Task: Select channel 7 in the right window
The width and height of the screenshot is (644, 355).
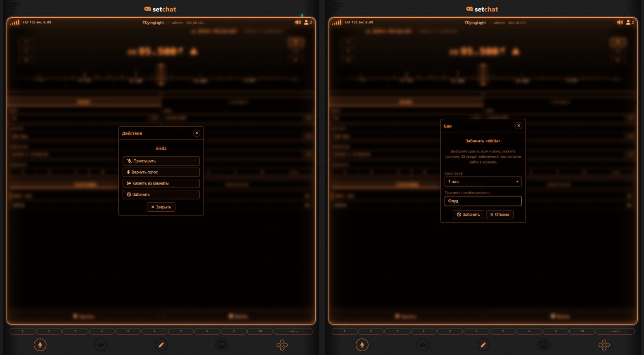Action: point(503,331)
